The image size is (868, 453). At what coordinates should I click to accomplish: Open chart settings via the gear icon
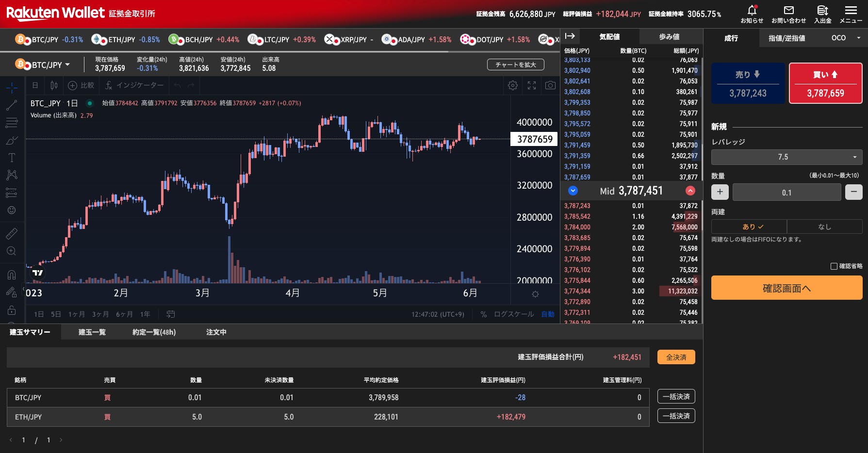coord(512,85)
